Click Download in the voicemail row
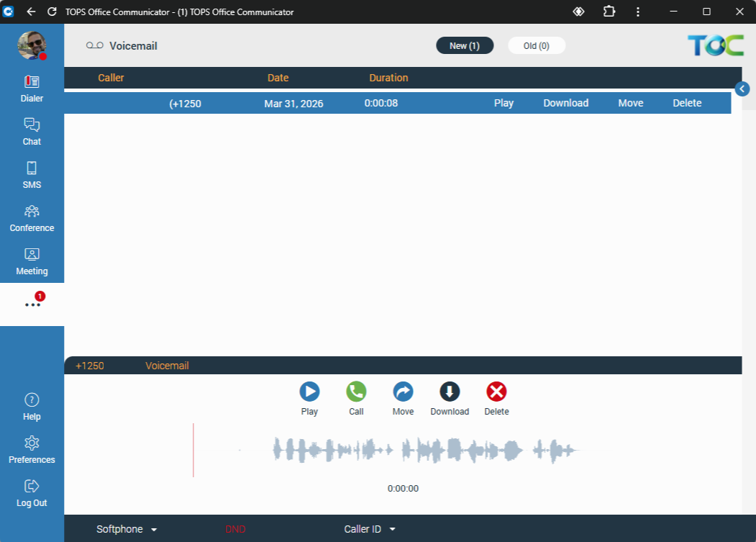This screenshot has width=756, height=542. click(x=565, y=103)
